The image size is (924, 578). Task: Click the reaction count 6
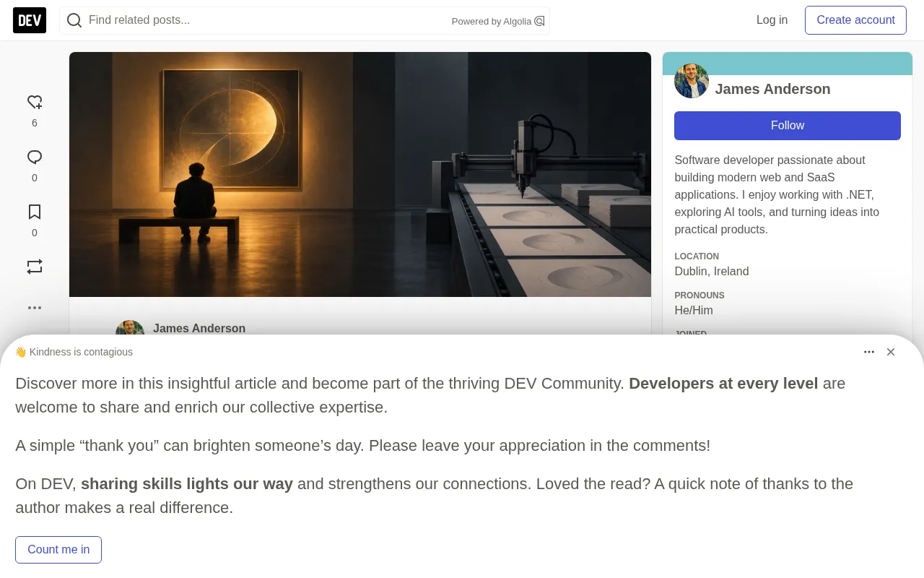(x=35, y=123)
